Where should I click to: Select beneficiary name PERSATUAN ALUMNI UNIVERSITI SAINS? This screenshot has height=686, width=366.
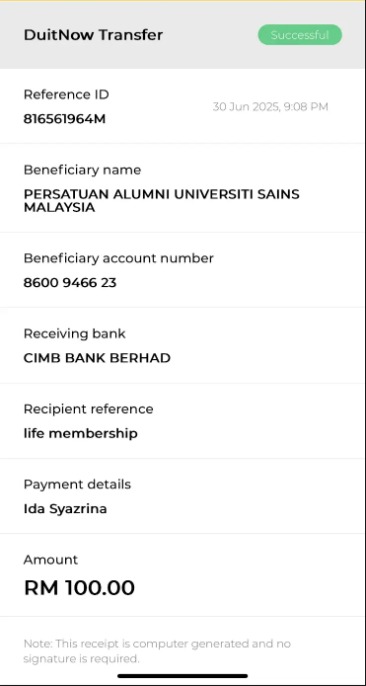pos(161,194)
